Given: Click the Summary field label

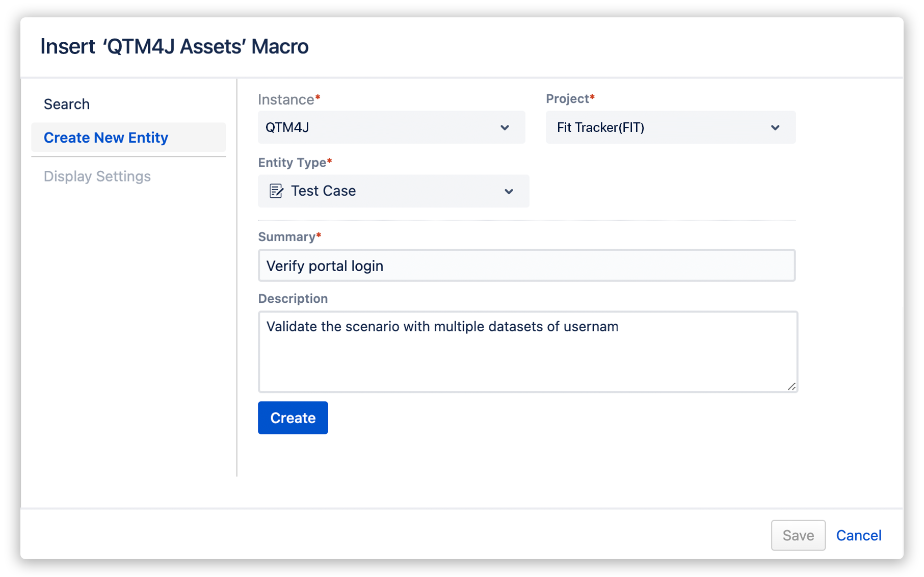Looking at the screenshot, I should [x=289, y=237].
